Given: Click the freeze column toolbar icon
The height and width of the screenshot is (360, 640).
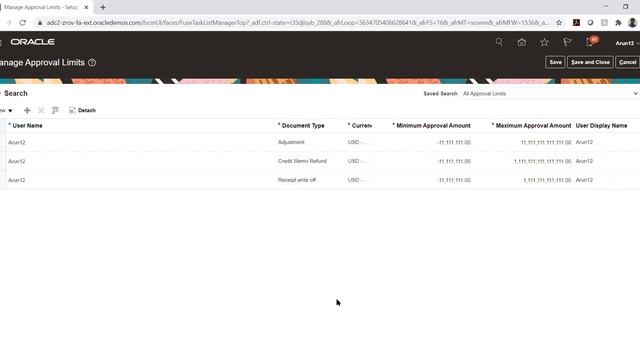Looking at the screenshot, I should point(55,110).
